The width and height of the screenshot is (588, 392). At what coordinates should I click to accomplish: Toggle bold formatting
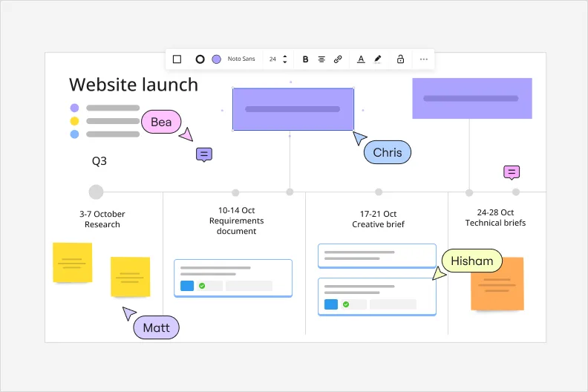(305, 59)
